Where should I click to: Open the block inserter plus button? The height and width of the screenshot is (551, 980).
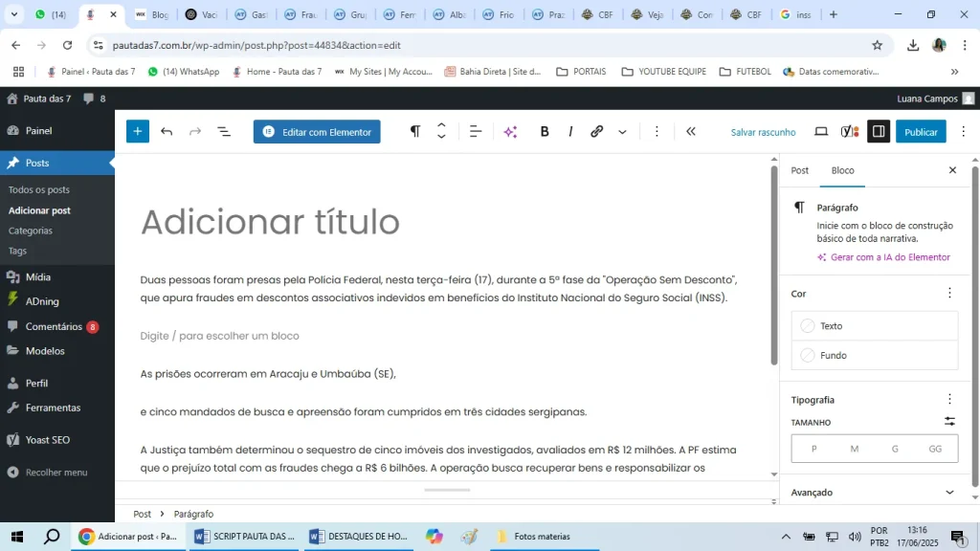(138, 132)
